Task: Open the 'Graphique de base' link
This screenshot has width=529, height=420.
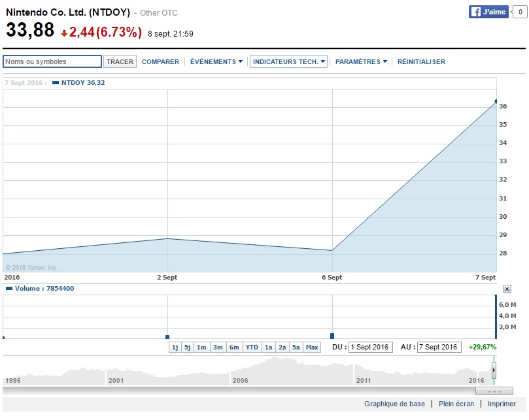Action: 394,404
